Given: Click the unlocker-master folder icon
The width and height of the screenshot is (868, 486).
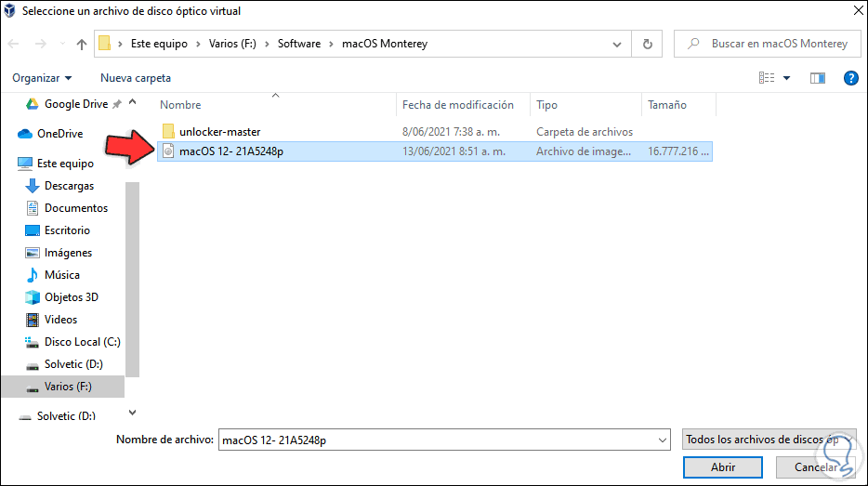Looking at the screenshot, I should [x=168, y=131].
